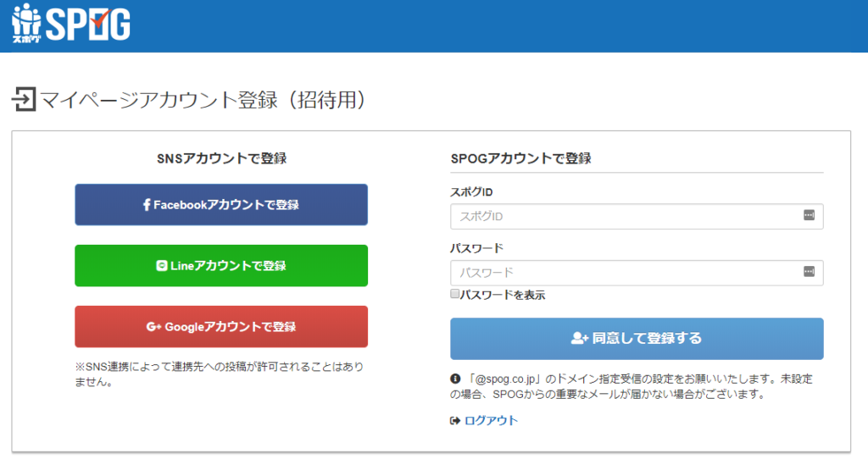
Task: Click the logout arrow icon
Action: click(455, 421)
